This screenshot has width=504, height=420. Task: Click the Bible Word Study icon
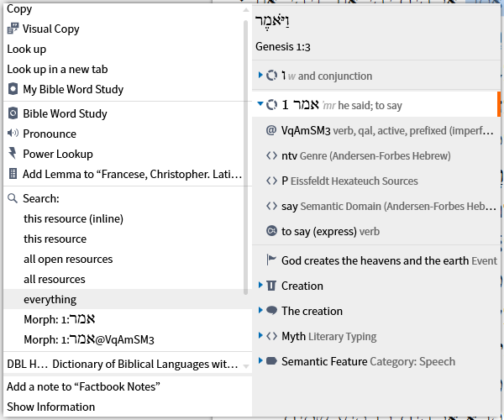[x=13, y=113]
